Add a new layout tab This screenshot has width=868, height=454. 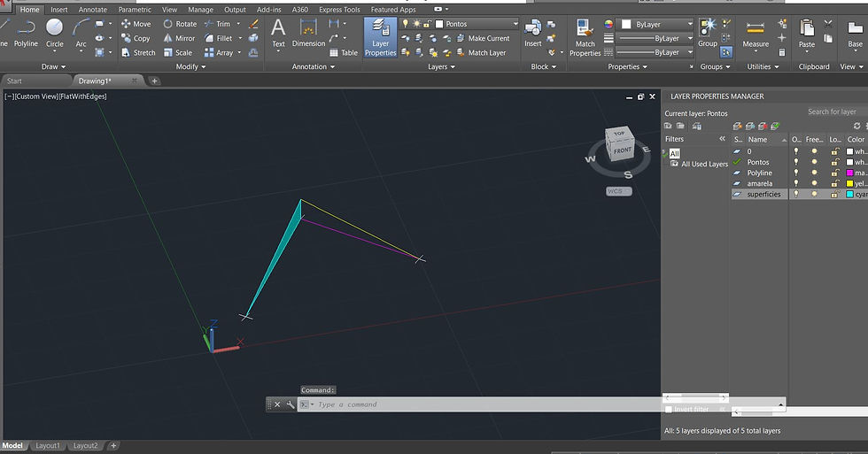point(113,446)
